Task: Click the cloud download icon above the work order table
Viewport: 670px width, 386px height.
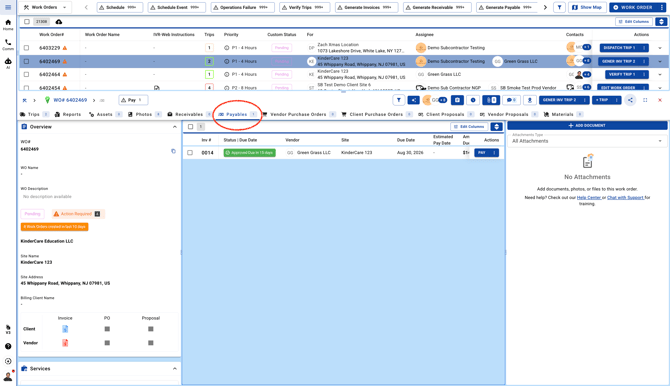Action: pos(59,22)
